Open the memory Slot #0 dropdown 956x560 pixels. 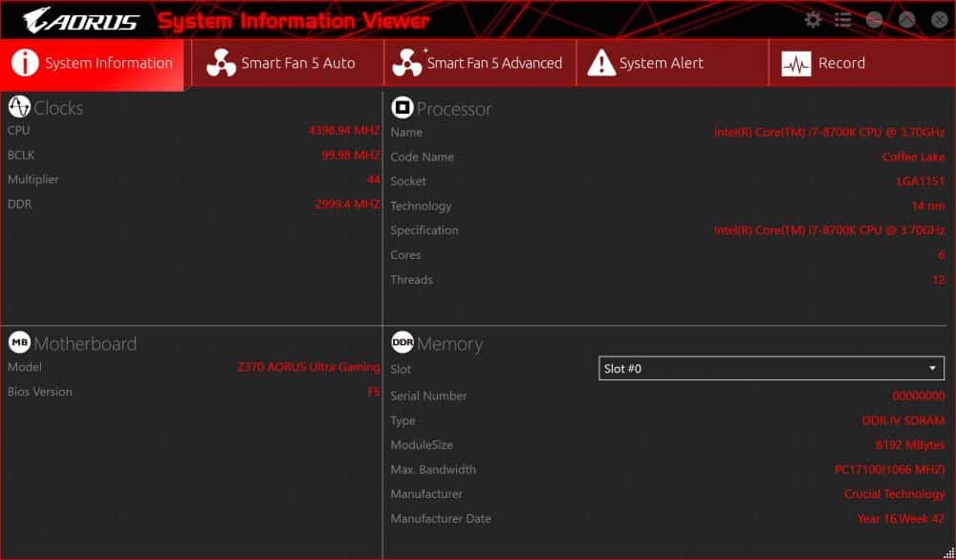(x=771, y=369)
